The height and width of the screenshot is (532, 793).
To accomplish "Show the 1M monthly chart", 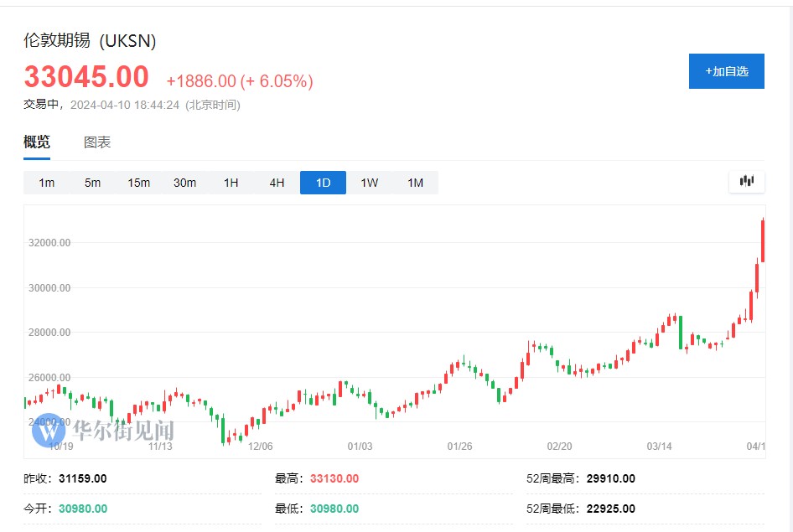I will [415, 183].
